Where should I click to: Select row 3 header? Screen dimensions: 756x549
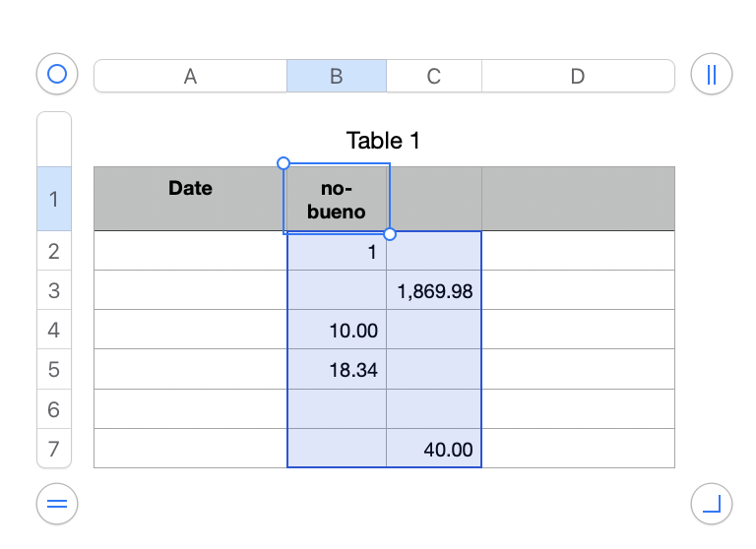click(54, 291)
